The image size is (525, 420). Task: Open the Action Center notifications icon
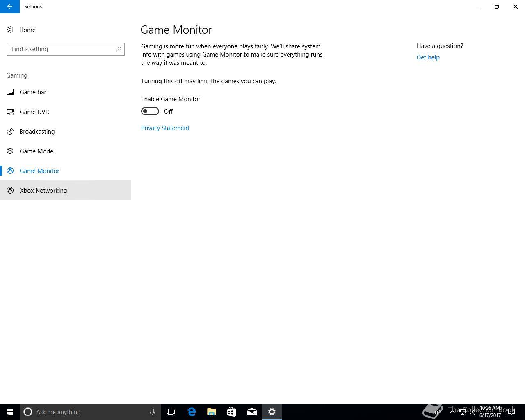pos(511,412)
